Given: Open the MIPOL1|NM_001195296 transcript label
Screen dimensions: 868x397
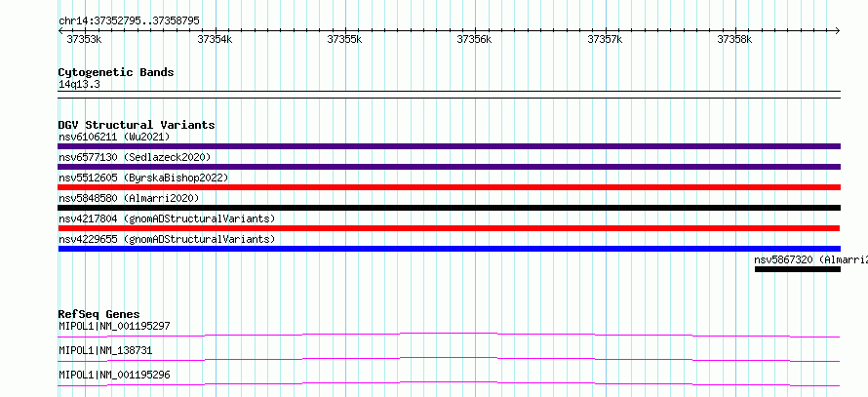Looking at the screenshot, I should 114,375.
